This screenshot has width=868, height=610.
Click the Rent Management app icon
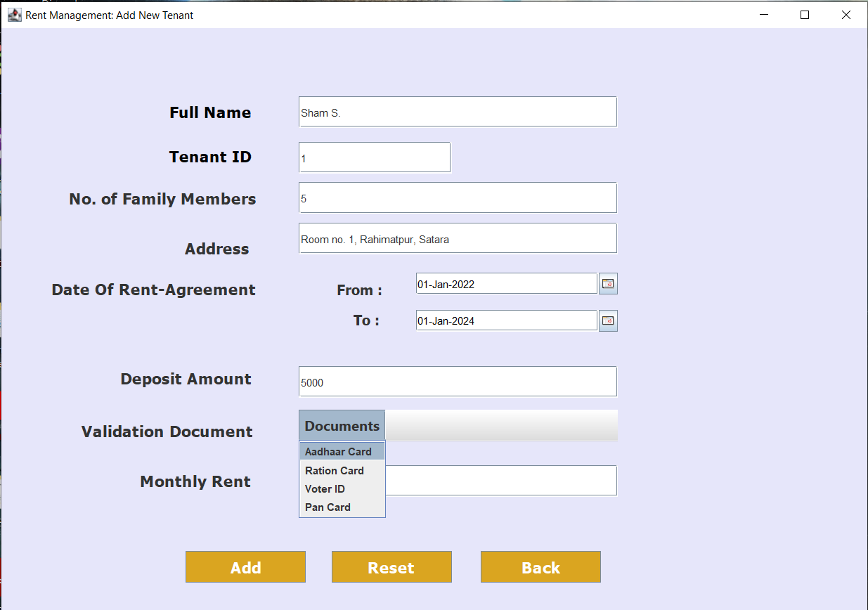[14, 14]
